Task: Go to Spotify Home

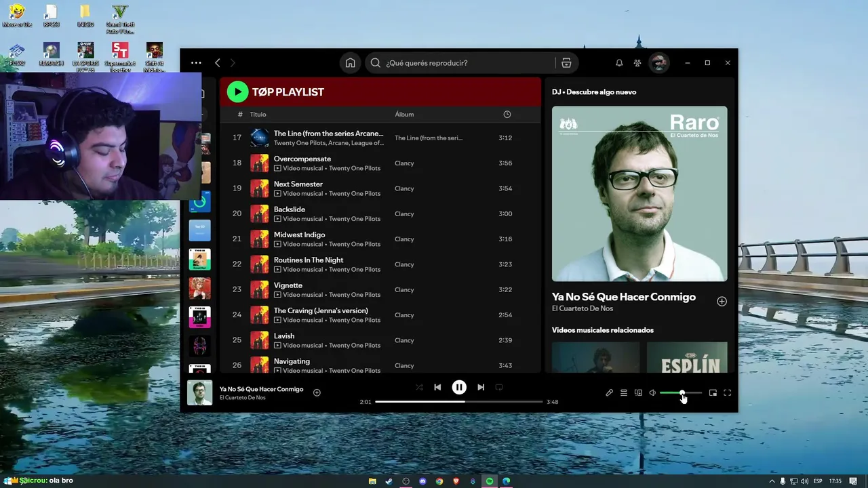Action: click(350, 63)
